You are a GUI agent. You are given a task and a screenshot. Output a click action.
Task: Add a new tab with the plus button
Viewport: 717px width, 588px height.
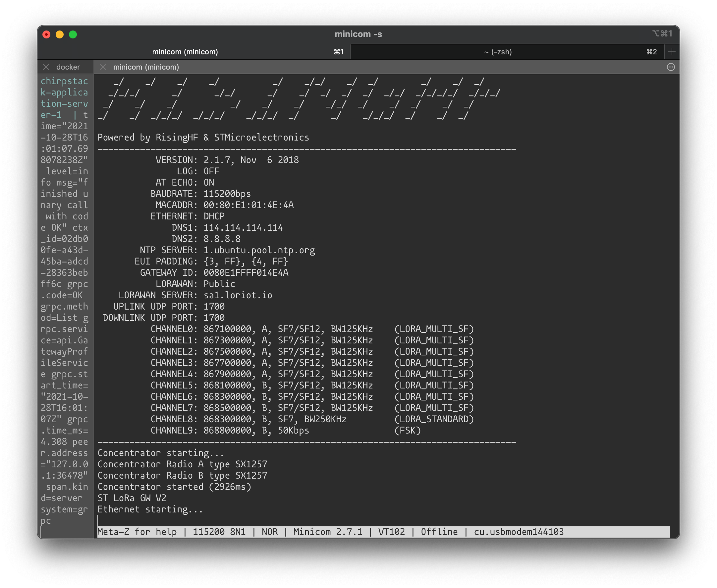(672, 52)
